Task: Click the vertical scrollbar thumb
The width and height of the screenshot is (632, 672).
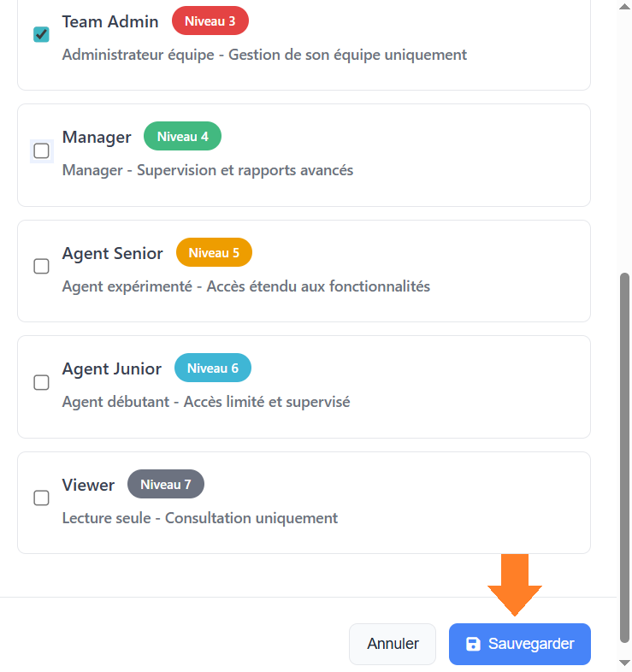Action: coord(624,457)
